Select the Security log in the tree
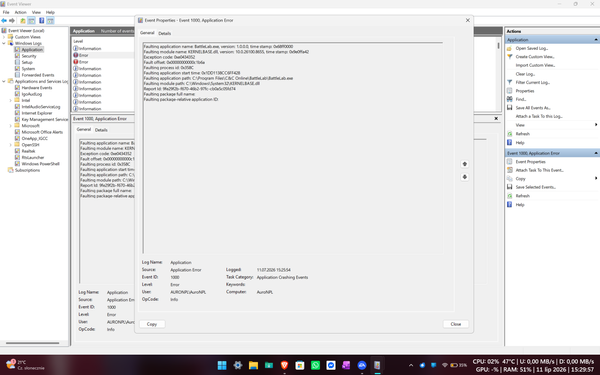The width and height of the screenshot is (600, 375). click(x=29, y=56)
